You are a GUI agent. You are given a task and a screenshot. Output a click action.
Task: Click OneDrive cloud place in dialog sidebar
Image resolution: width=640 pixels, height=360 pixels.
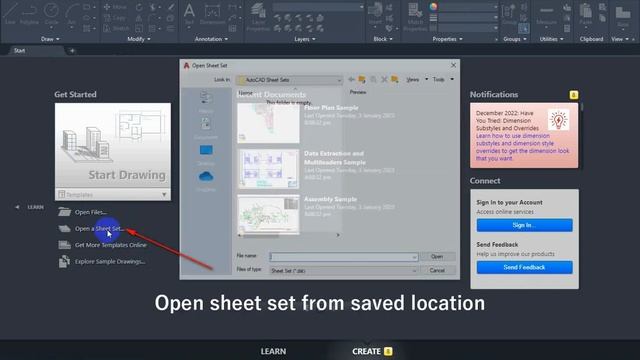click(x=206, y=180)
